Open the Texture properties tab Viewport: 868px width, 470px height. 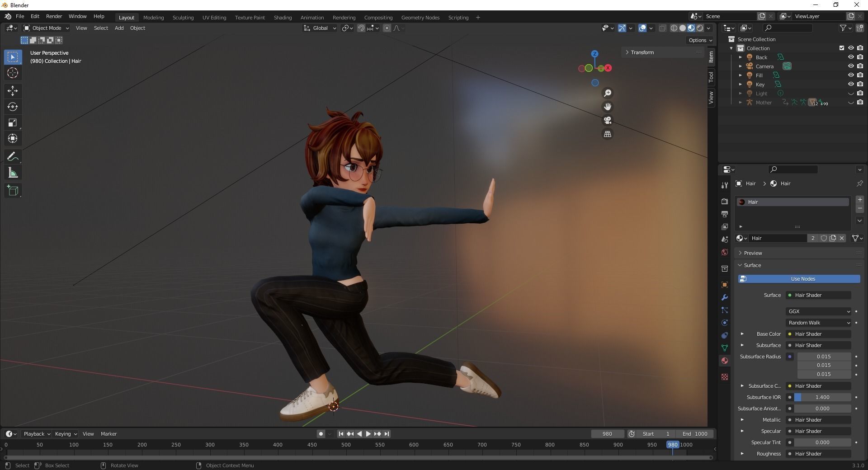point(725,377)
